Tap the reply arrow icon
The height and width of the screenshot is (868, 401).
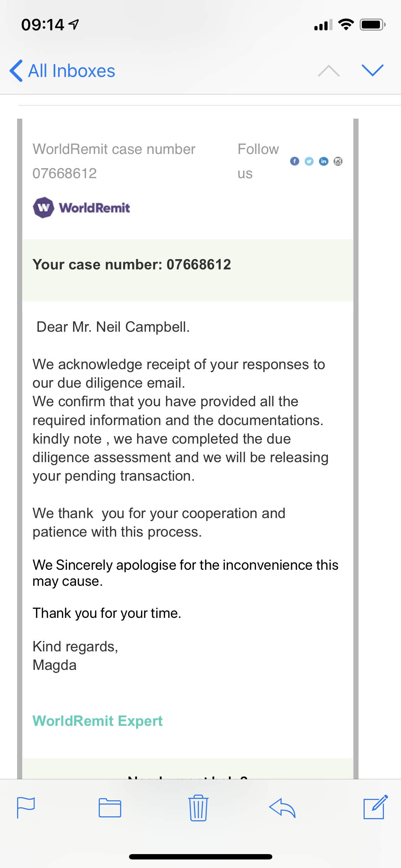[282, 808]
